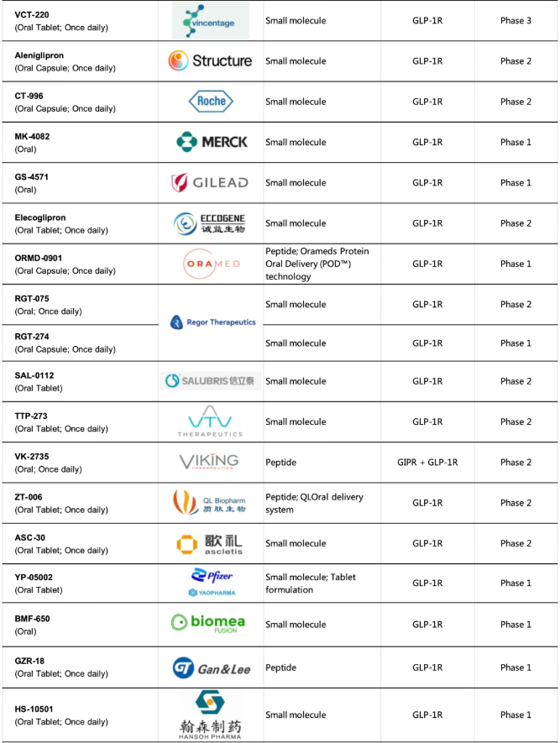Click the Salubris logo
This screenshot has width=560, height=743.
coord(211,381)
